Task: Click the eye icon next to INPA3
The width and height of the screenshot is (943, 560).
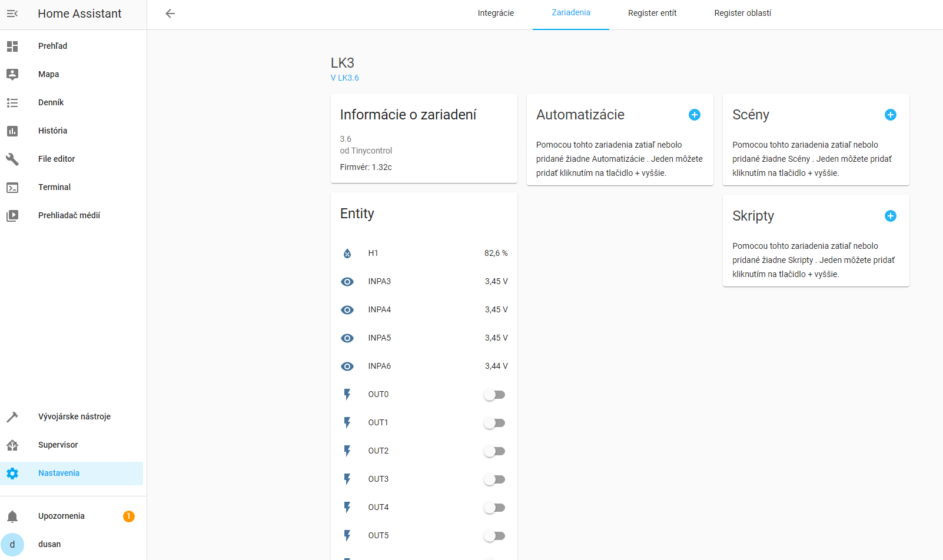Action: [347, 282]
